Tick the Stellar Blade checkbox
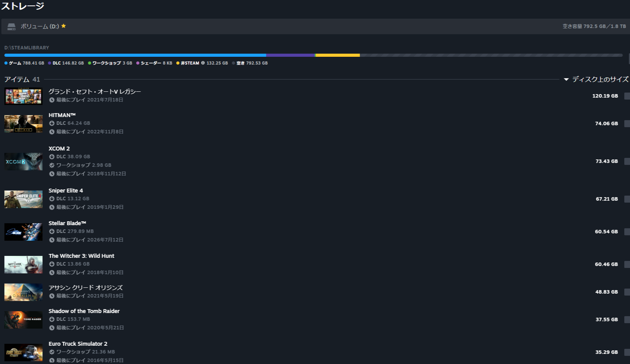630x364 pixels. pyautogui.click(x=627, y=232)
